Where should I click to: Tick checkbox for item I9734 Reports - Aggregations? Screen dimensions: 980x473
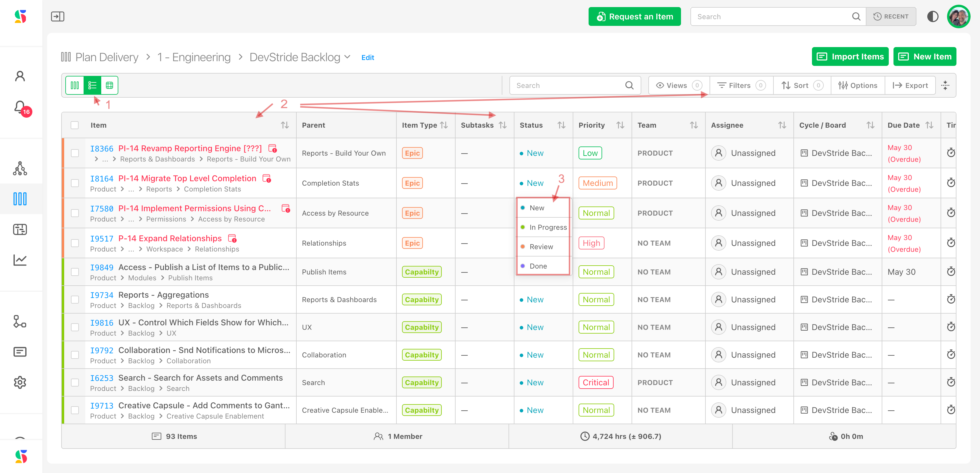pos(75,300)
